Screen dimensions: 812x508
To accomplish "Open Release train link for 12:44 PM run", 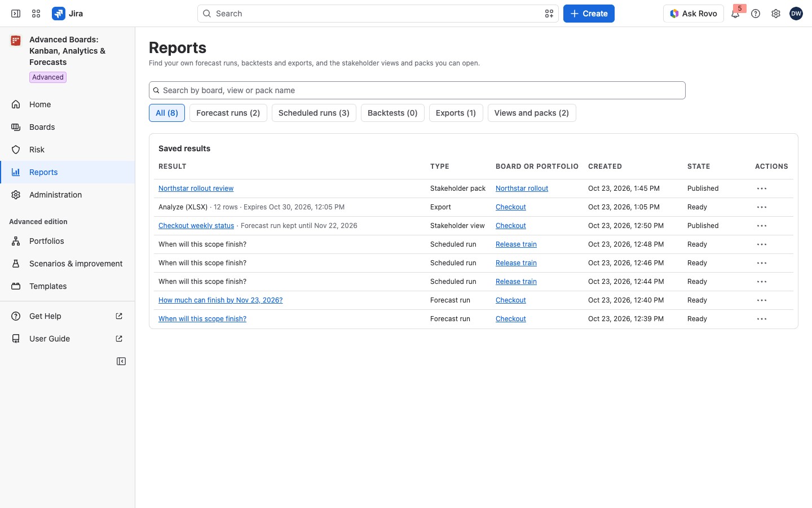I will [516, 282].
